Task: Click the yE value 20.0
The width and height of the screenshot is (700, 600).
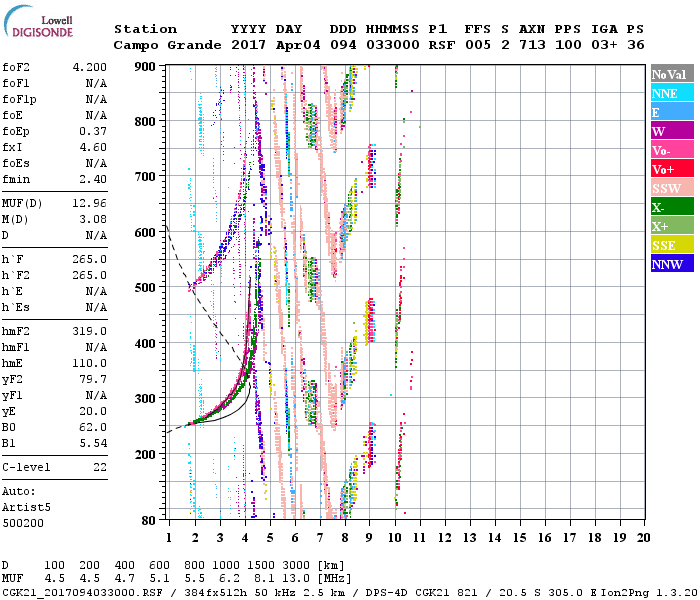Action: click(93, 412)
